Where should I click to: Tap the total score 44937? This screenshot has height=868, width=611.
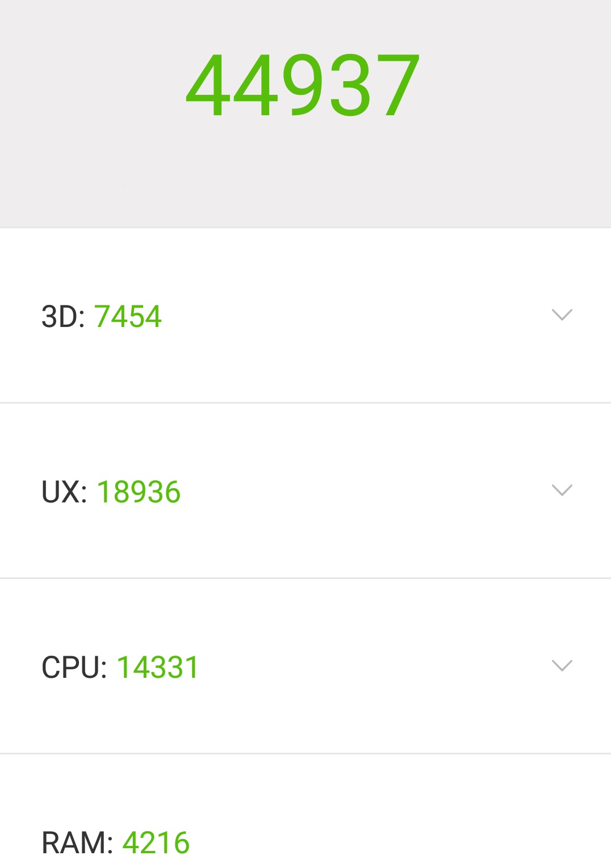pyautogui.click(x=303, y=85)
